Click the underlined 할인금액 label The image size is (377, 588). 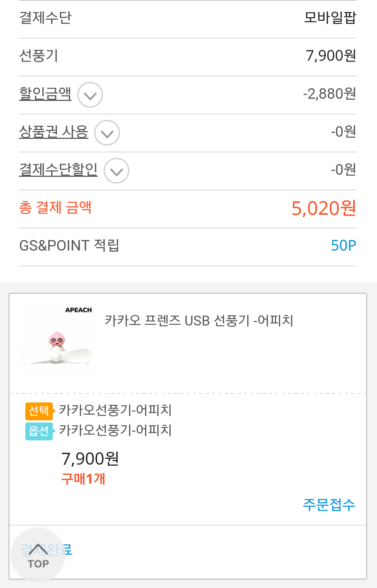[x=45, y=93]
